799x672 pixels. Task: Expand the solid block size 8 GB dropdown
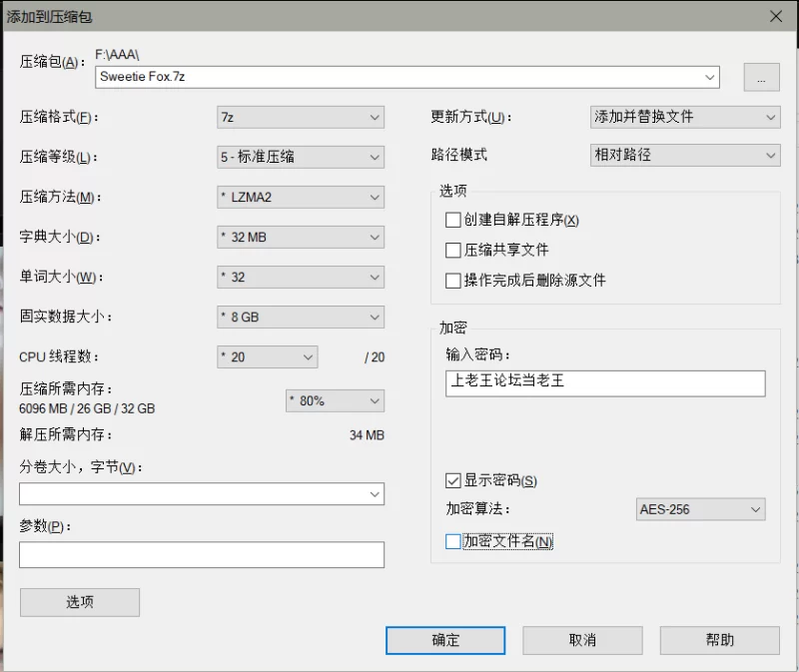tap(301, 318)
